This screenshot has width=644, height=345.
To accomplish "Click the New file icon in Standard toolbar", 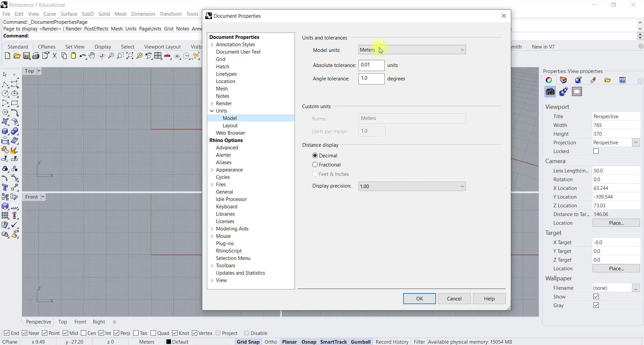I will (7, 56).
